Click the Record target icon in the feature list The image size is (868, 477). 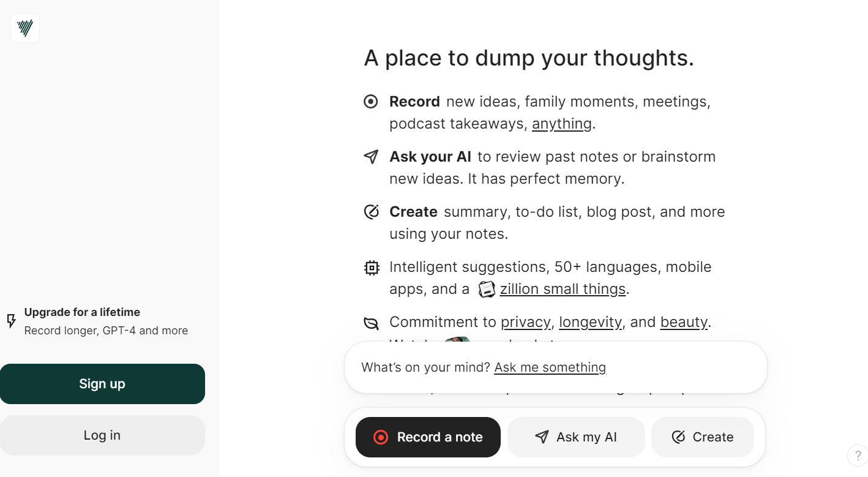point(371,102)
